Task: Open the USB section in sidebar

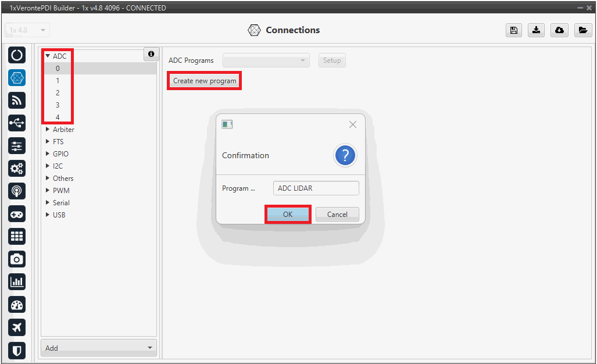Action: (x=17, y=123)
